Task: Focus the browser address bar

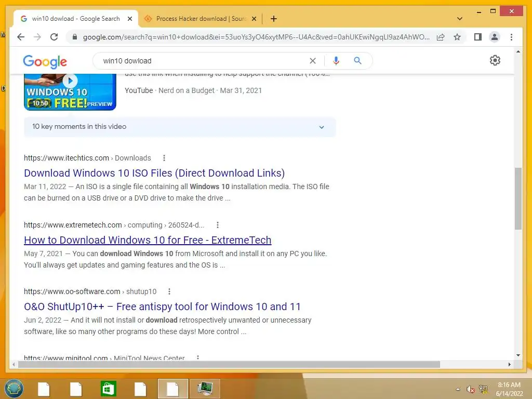Action: (256, 37)
